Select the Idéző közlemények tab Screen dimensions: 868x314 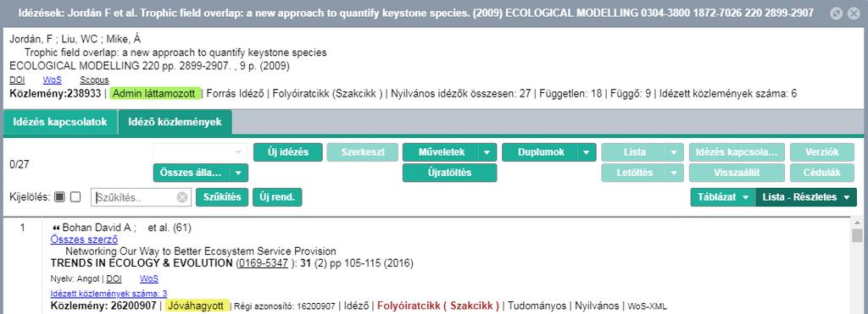tap(175, 122)
